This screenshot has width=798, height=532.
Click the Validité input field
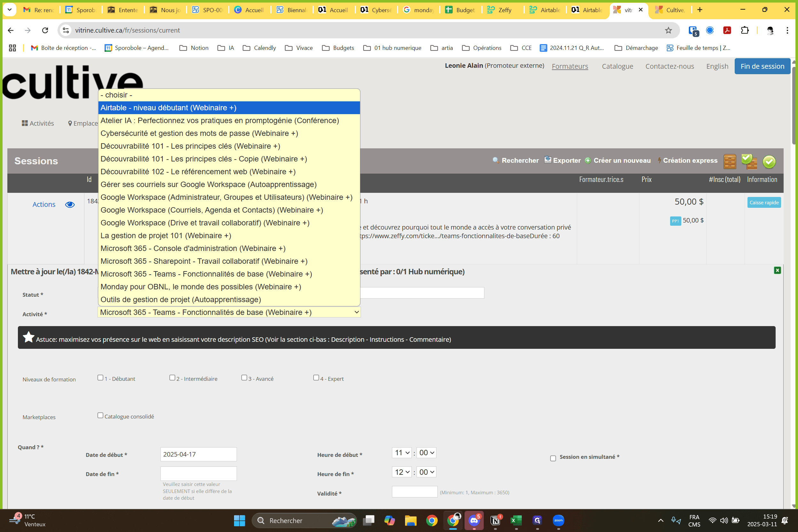415,492
